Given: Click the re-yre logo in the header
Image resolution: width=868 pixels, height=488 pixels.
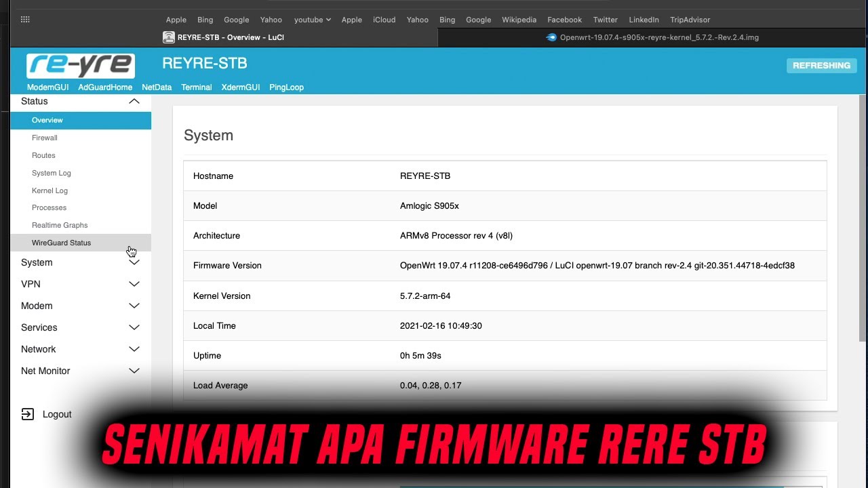Looking at the screenshot, I should click(x=81, y=66).
